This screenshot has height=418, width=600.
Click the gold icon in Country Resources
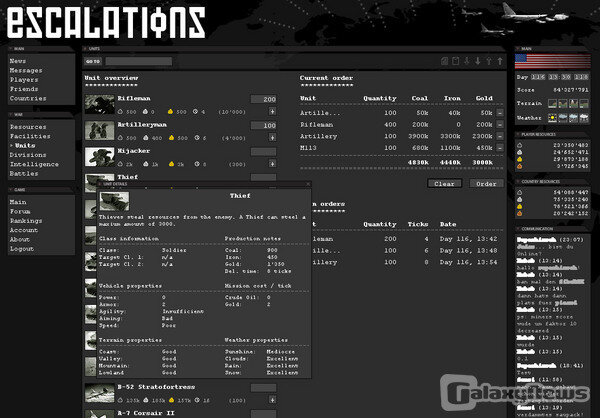[520, 207]
